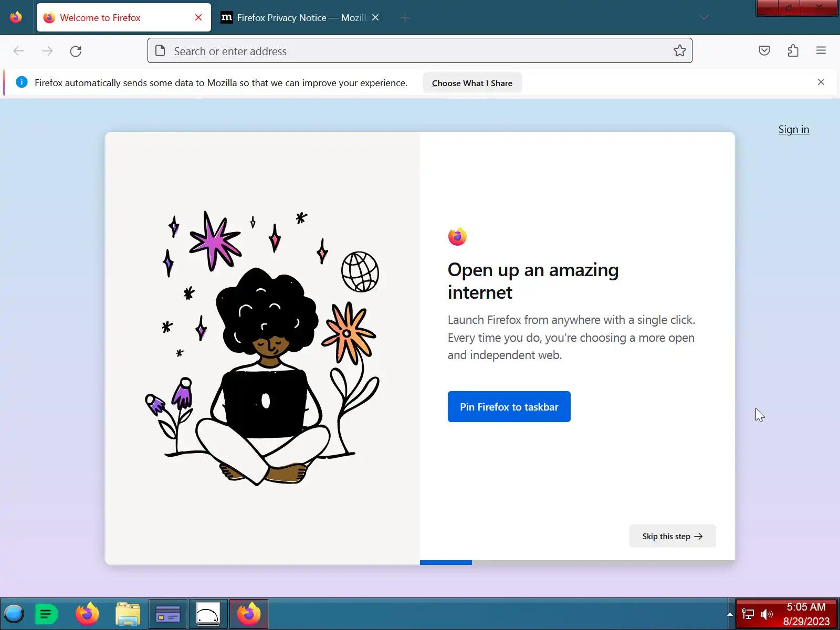Open the white-icon app on the taskbar
This screenshot has height=630, width=840.
[x=208, y=614]
